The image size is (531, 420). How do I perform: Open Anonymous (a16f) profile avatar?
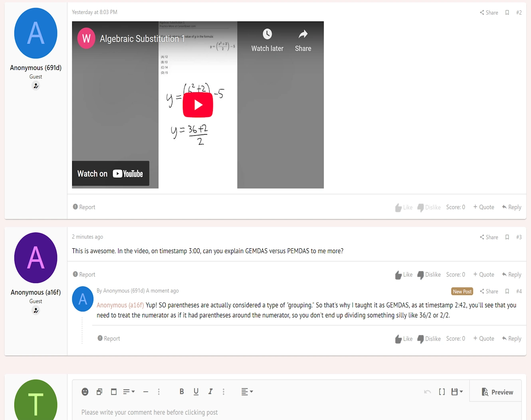pyautogui.click(x=36, y=258)
